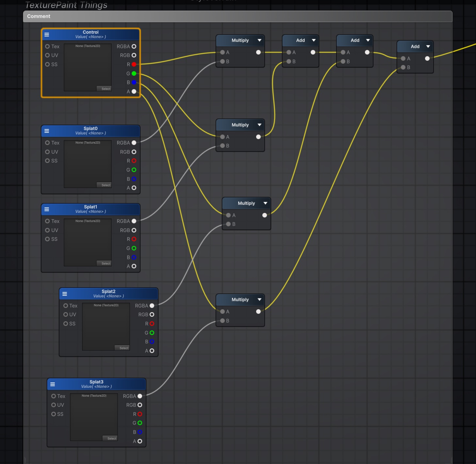Screen dimensions: 476x464
Task: Click the Tex input port on Splat2
Action: tap(66, 306)
